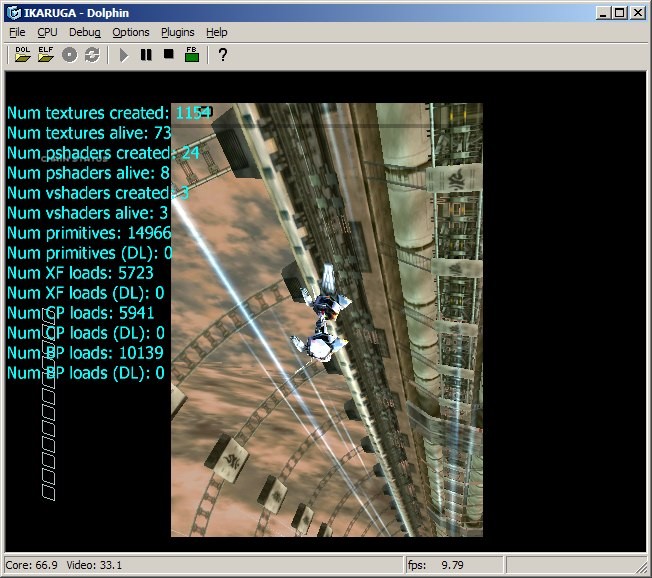Click the 'Num vshaders created: 3' line
Screen dimensions: 652x578
98,193
